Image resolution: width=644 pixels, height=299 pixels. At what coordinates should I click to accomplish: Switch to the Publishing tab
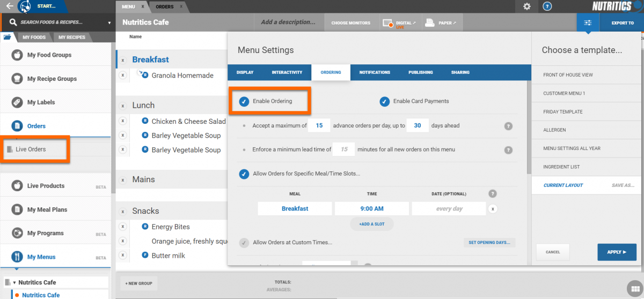click(x=420, y=72)
